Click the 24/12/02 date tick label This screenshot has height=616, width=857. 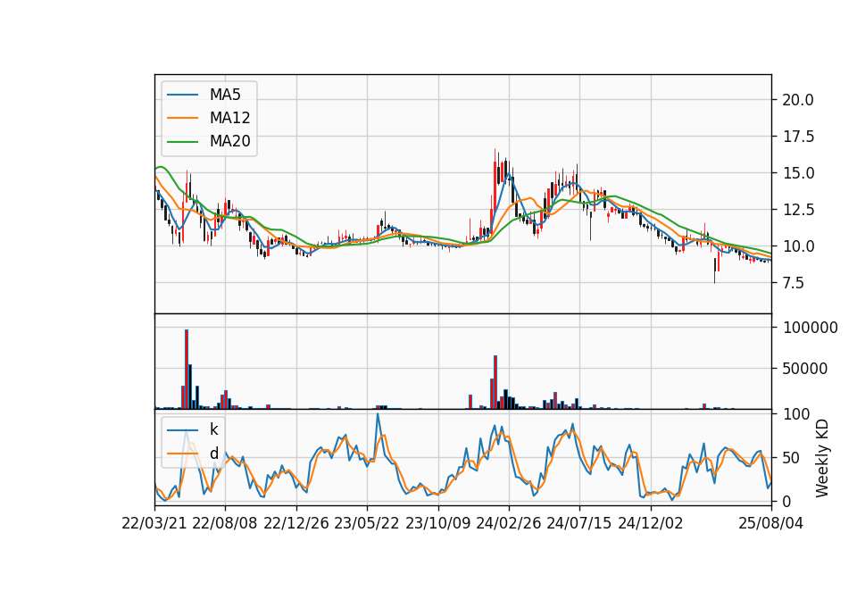click(x=651, y=523)
